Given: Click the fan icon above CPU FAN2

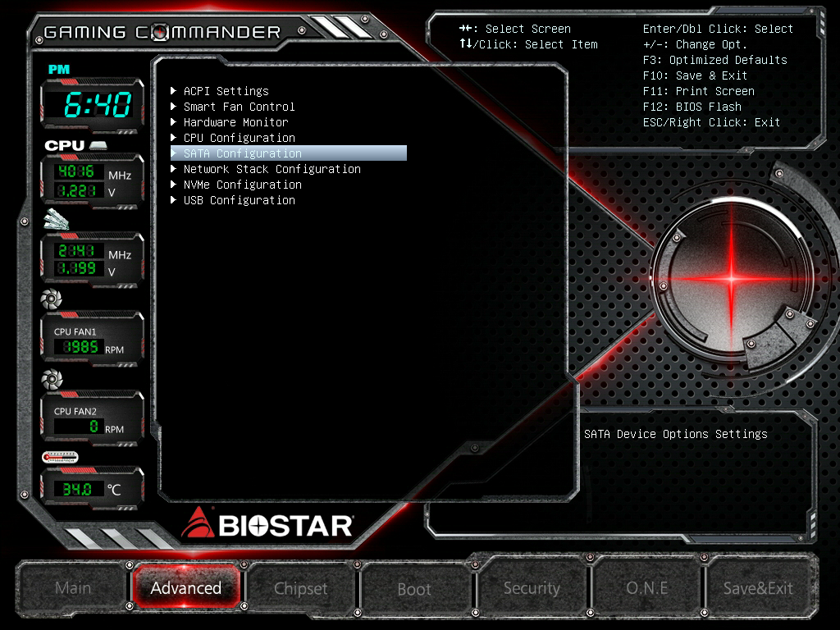Looking at the screenshot, I should click(x=52, y=379).
